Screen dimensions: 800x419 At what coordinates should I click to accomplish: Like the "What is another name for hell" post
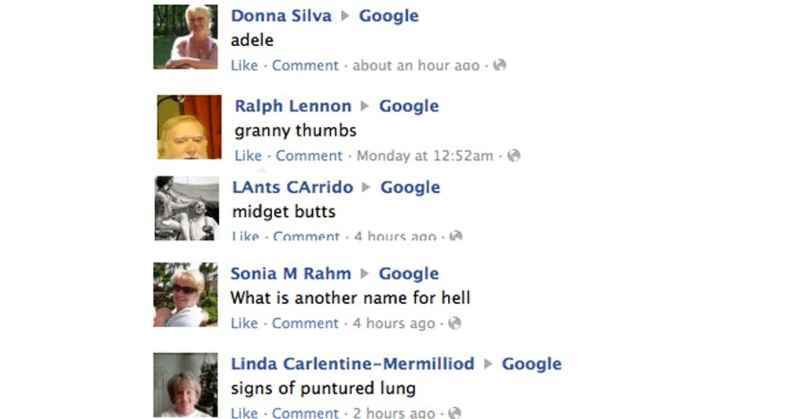(x=244, y=323)
